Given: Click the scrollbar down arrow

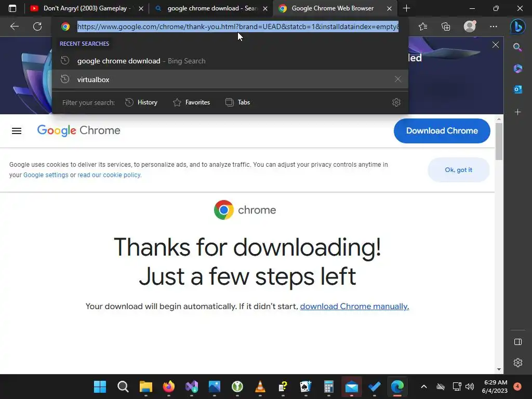Looking at the screenshot, I should click(x=498, y=369).
